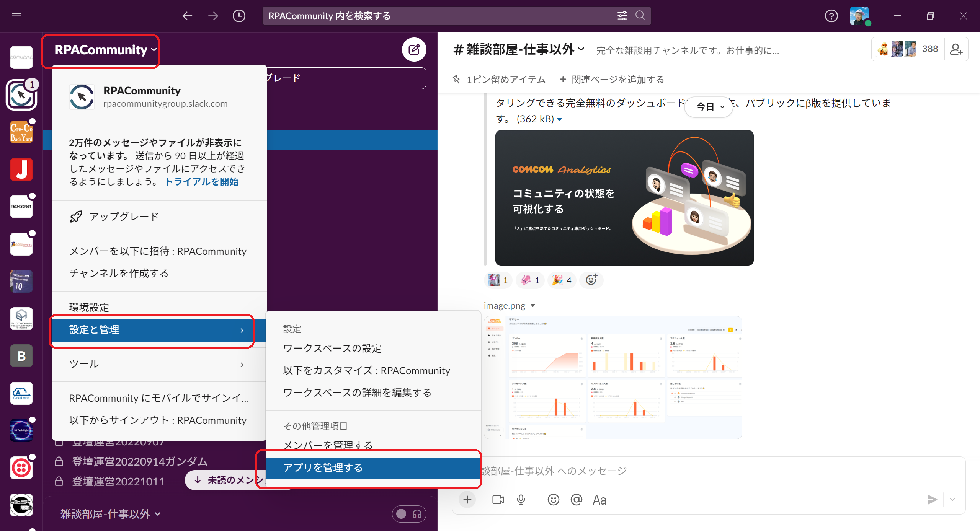Select アプリを管理する from the menu
Image resolution: width=980 pixels, height=531 pixels.
point(323,467)
